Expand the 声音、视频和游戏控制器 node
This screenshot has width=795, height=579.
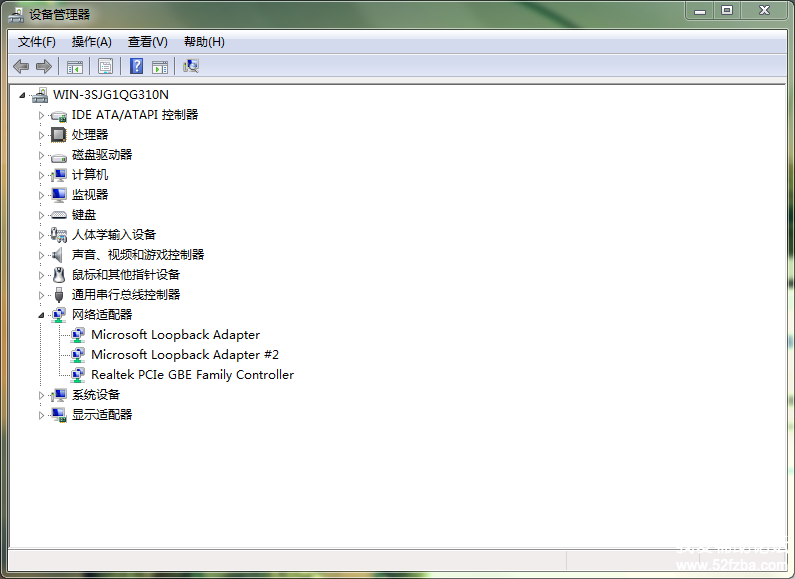click(x=42, y=255)
